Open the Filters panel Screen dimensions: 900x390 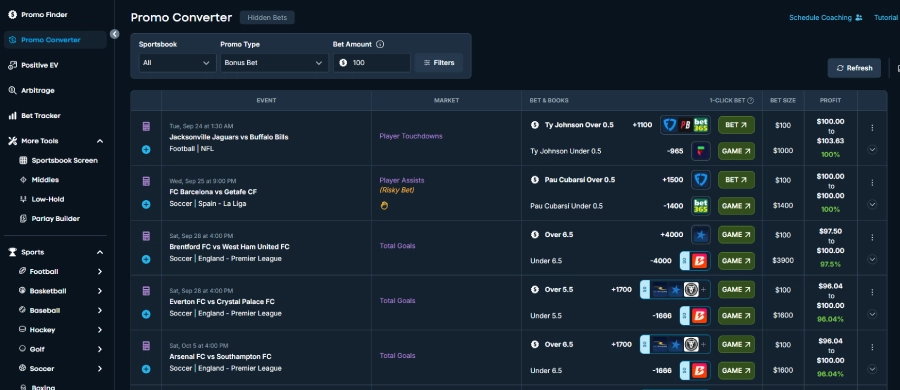pyautogui.click(x=439, y=63)
